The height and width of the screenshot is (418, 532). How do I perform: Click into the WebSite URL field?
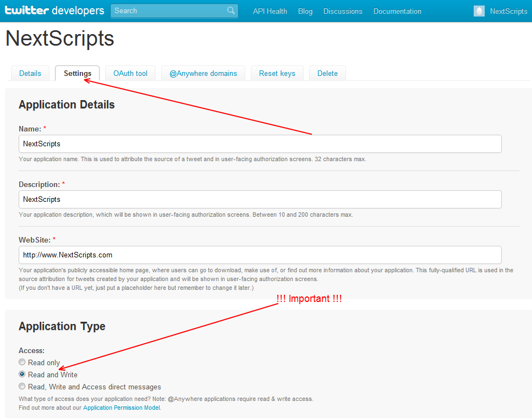coord(260,255)
